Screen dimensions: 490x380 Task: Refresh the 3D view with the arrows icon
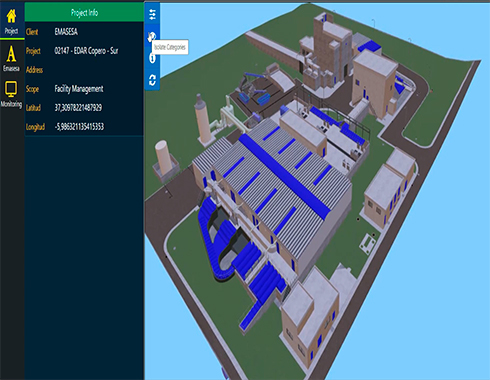pos(152,80)
